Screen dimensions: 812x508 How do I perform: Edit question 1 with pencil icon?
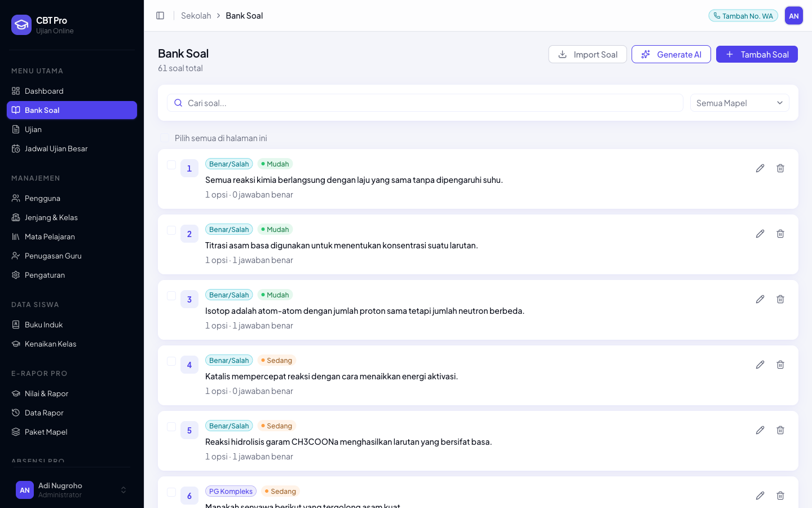(x=760, y=168)
